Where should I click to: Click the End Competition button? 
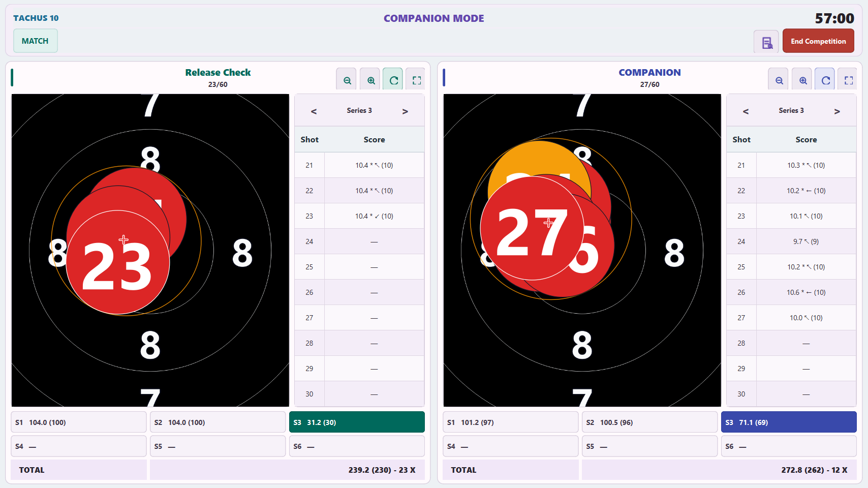pyautogui.click(x=818, y=41)
